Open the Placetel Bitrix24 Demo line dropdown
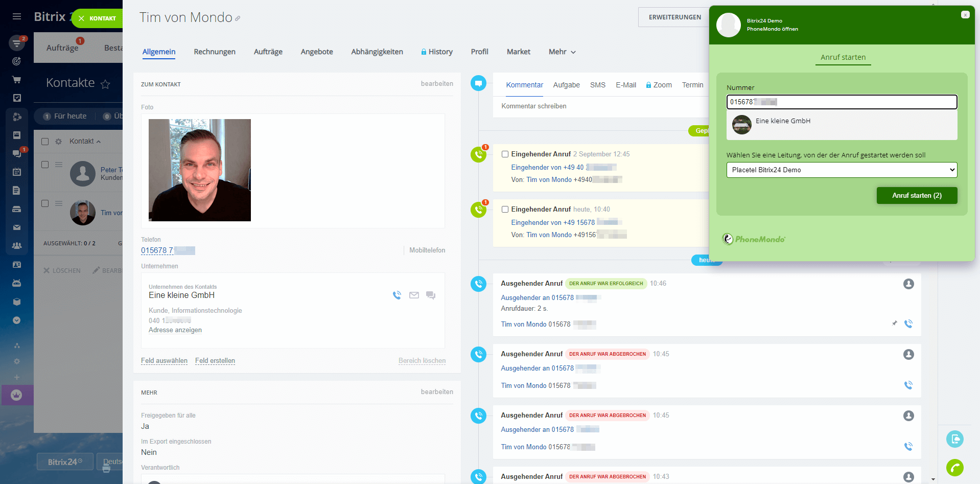Screen dimensions: 980x484 841,170
